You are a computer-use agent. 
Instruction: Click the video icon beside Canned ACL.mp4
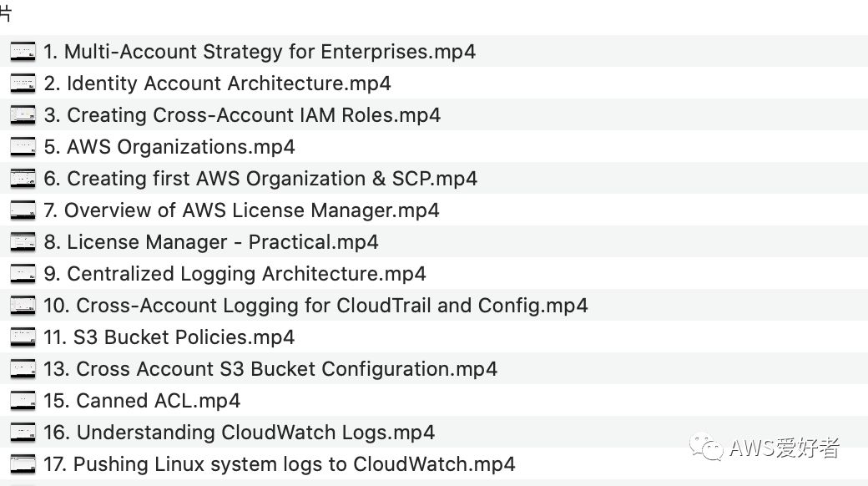click(23, 401)
